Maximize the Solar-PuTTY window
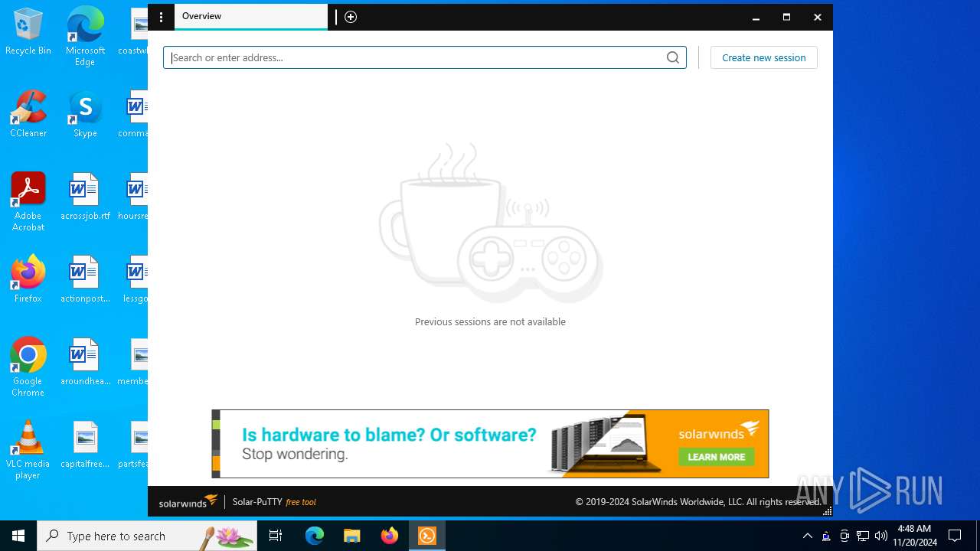The height and width of the screenshot is (551, 980). (x=786, y=17)
